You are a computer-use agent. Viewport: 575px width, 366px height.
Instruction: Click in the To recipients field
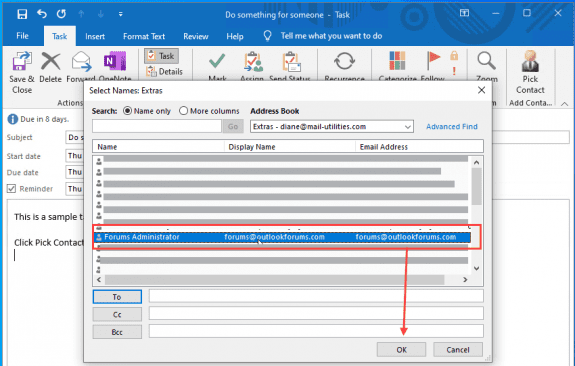tap(316, 296)
